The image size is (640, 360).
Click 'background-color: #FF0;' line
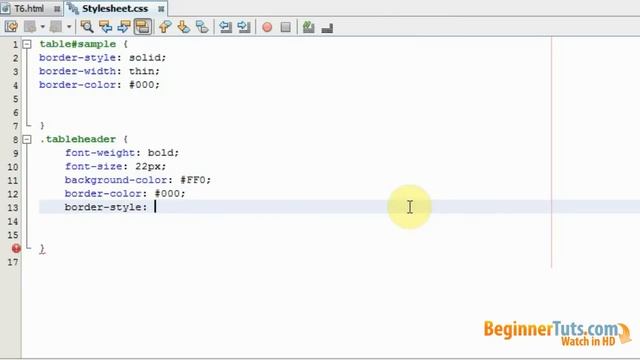point(138,180)
